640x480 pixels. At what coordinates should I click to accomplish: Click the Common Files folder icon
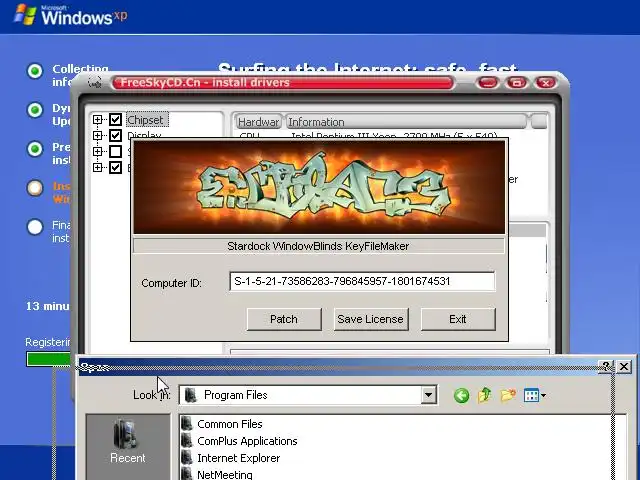pos(187,424)
